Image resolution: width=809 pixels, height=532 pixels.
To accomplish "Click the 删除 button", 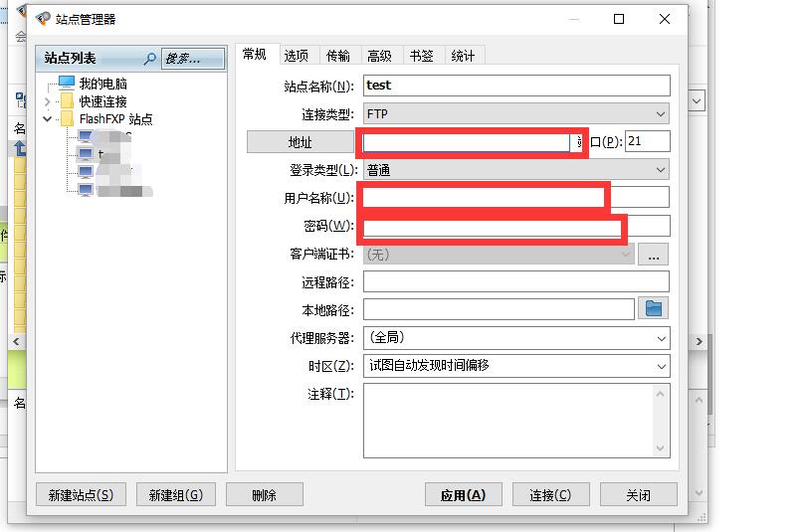I will [x=264, y=495].
